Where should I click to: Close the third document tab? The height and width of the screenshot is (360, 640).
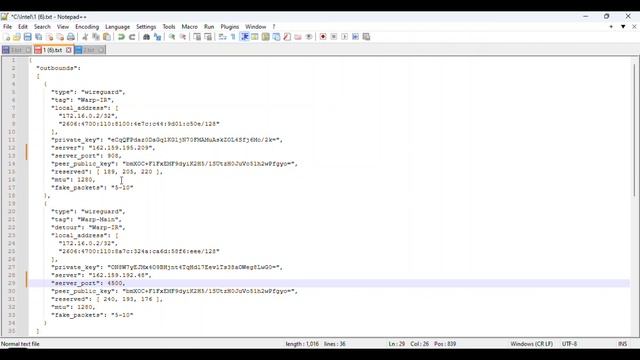click(x=101, y=50)
